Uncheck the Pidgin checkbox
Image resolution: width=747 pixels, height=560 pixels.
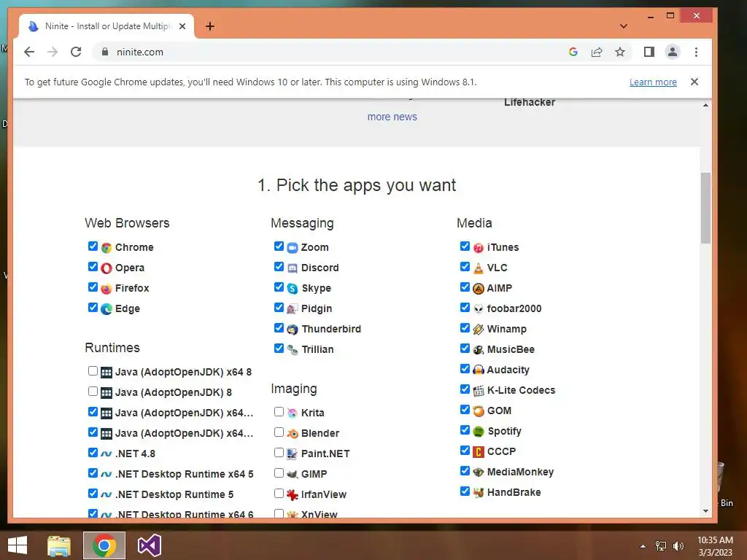tap(279, 308)
